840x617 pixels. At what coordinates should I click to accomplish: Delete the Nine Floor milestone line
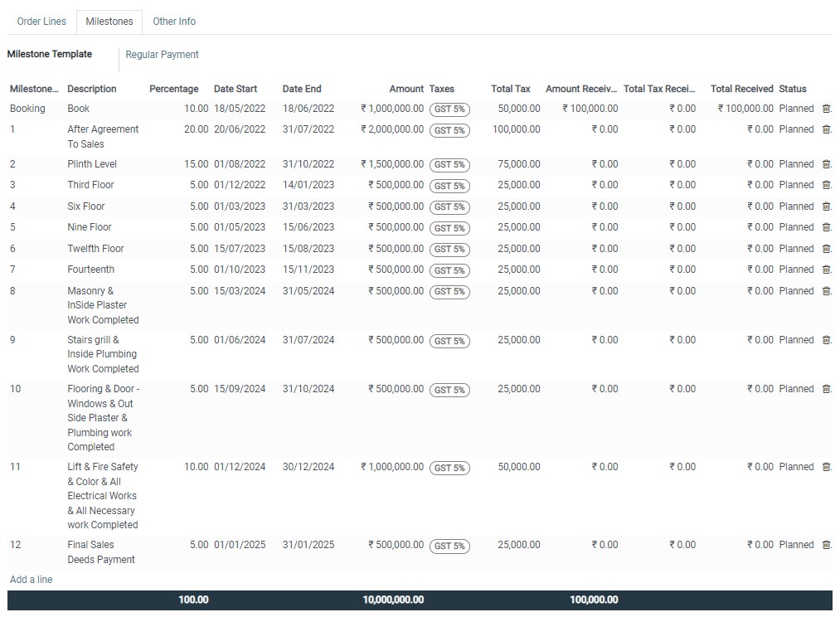826,227
